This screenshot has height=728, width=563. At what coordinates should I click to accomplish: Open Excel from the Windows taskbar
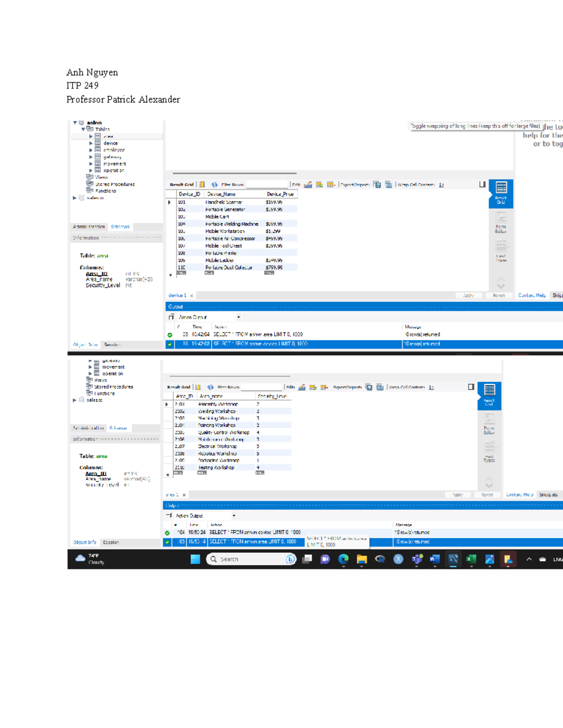click(x=471, y=559)
